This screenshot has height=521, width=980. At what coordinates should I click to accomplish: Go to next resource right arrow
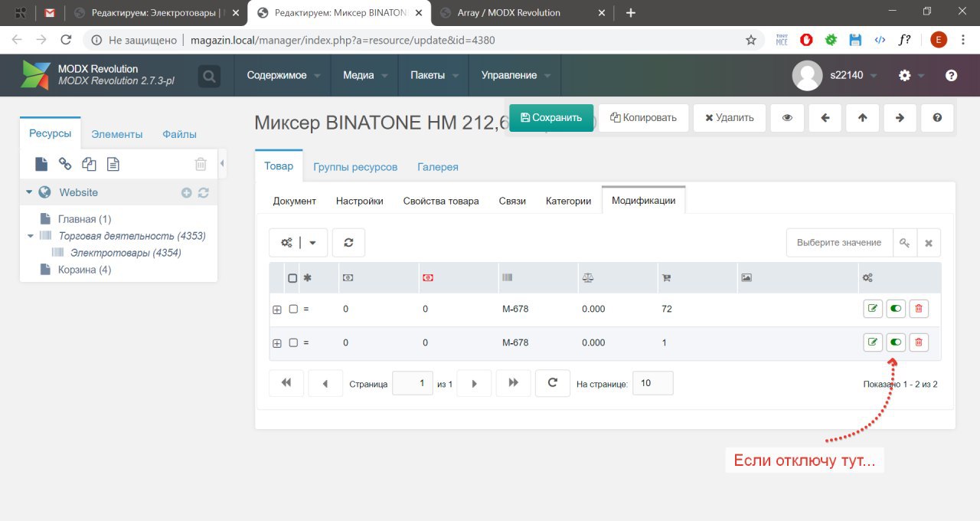pos(900,118)
